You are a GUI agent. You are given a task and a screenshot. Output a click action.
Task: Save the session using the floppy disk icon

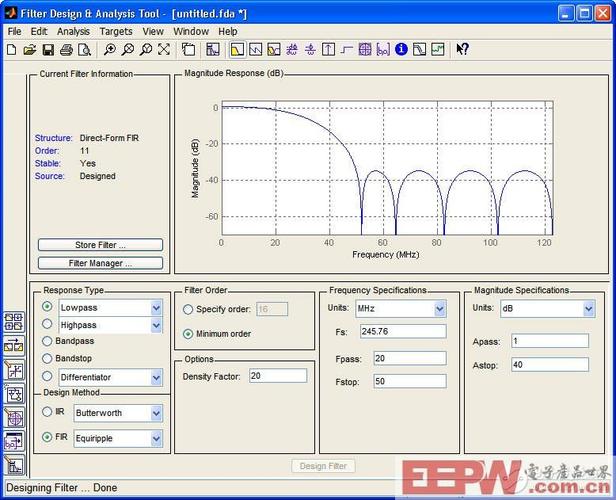(48, 49)
